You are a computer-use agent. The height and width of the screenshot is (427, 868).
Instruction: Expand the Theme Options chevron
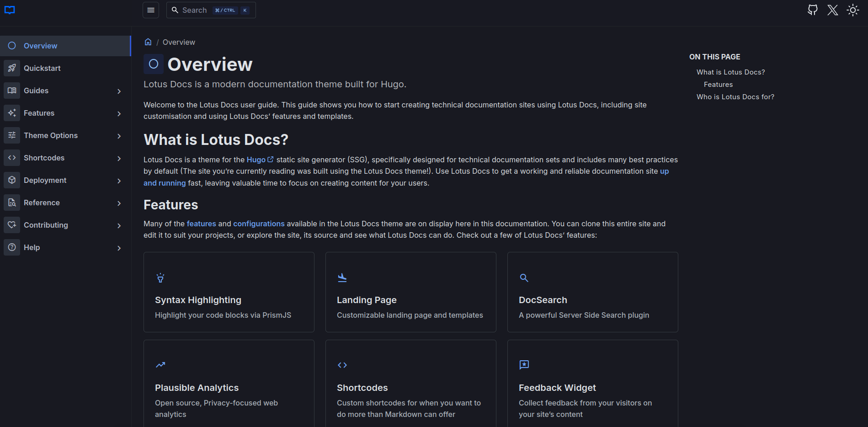click(119, 136)
